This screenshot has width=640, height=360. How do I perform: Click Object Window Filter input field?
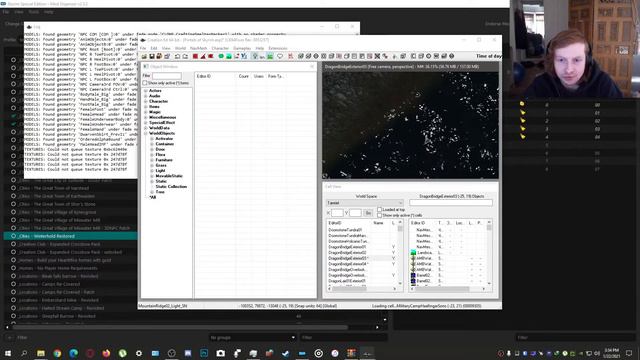coord(167,76)
